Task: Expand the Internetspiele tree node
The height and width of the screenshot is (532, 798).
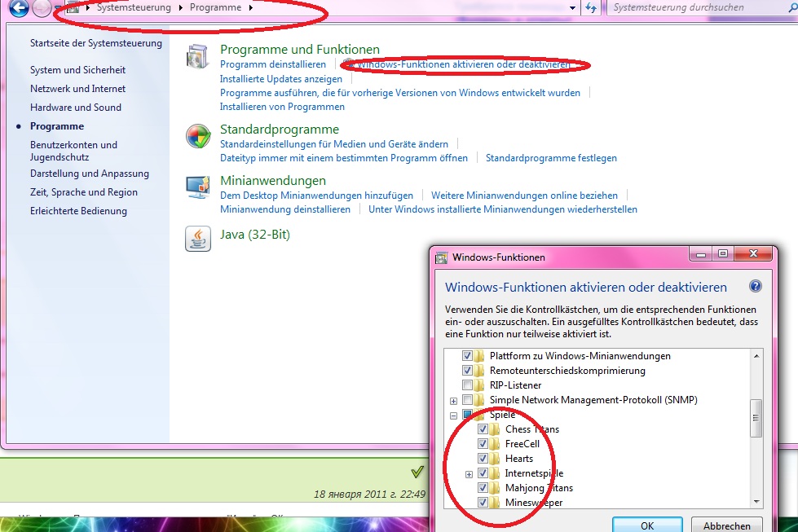Action: click(469, 473)
